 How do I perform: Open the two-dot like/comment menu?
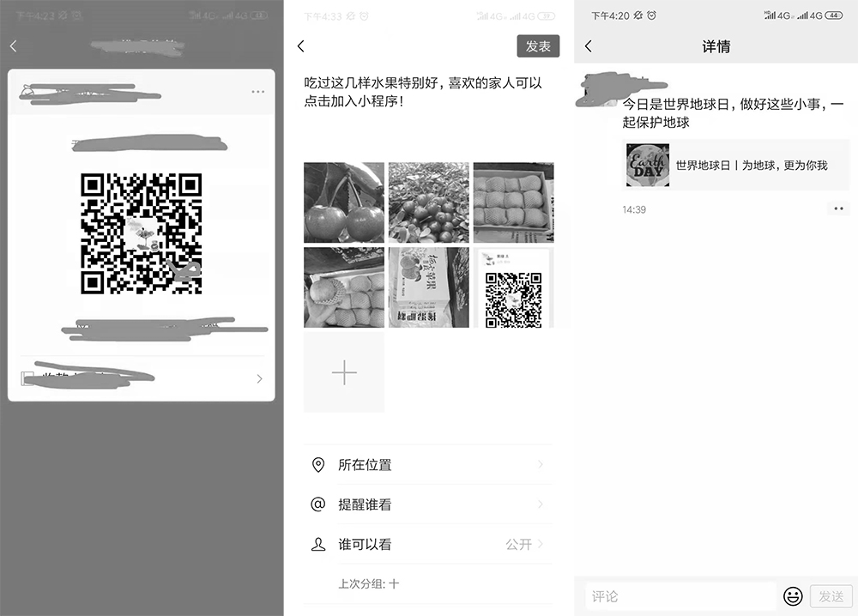click(838, 208)
